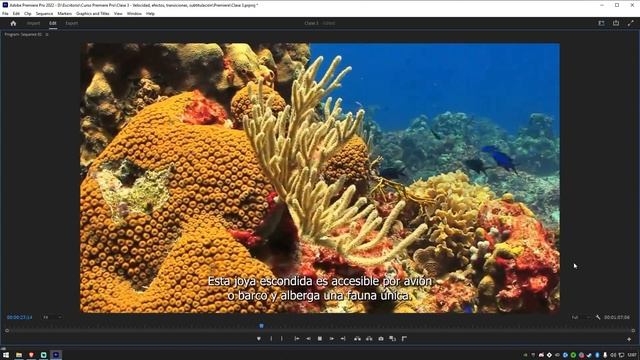Click the Mark In button
The height and width of the screenshot is (360, 640).
[271, 339]
